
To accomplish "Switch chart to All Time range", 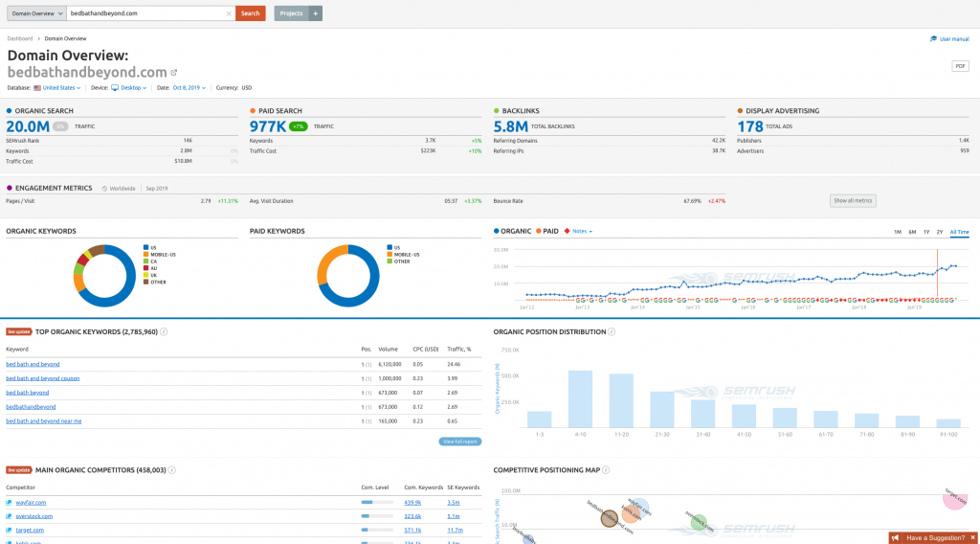I will pyautogui.click(x=959, y=232).
